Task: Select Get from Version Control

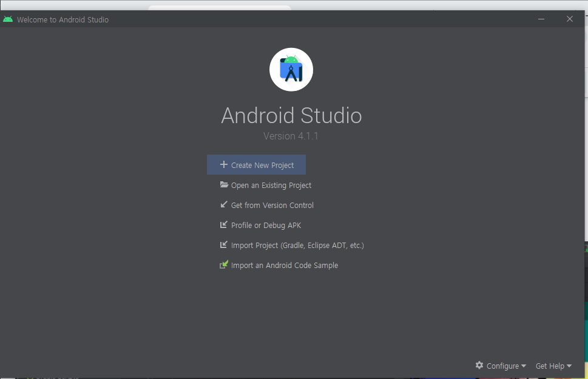Action: point(266,205)
